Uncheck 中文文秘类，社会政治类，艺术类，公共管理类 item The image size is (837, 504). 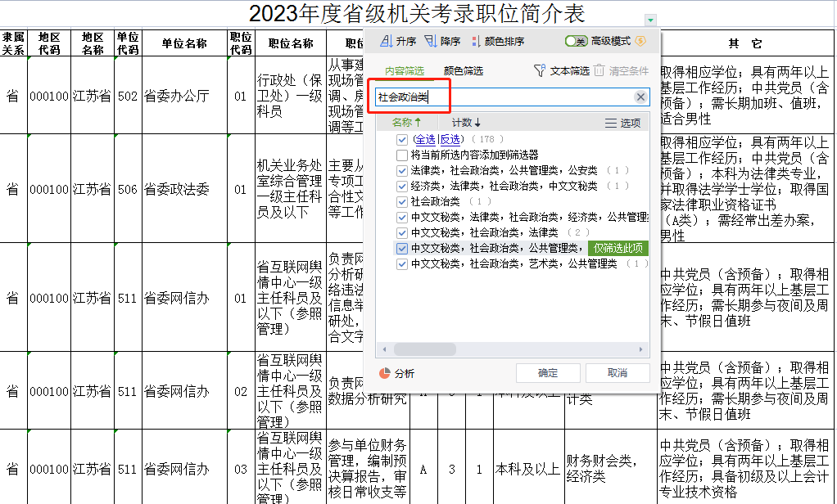coord(402,263)
